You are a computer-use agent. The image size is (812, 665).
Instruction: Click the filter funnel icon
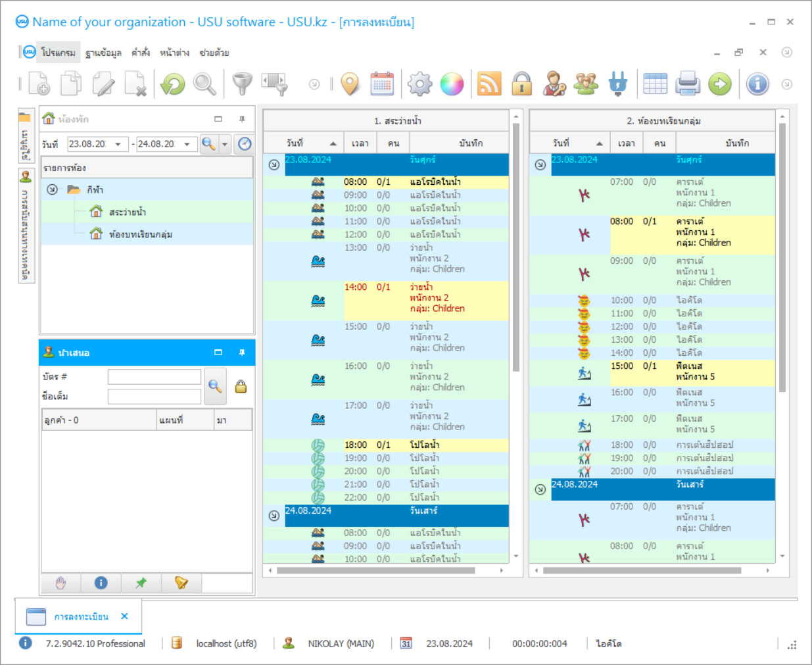click(242, 84)
